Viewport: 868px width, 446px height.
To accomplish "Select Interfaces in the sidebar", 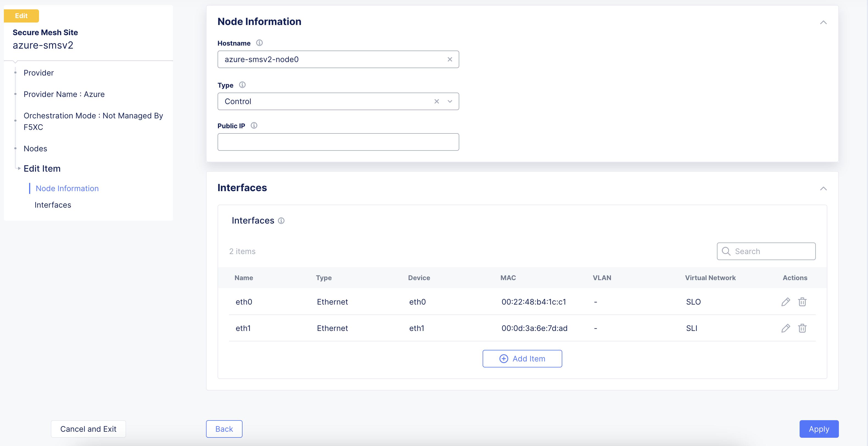I will (53, 205).
